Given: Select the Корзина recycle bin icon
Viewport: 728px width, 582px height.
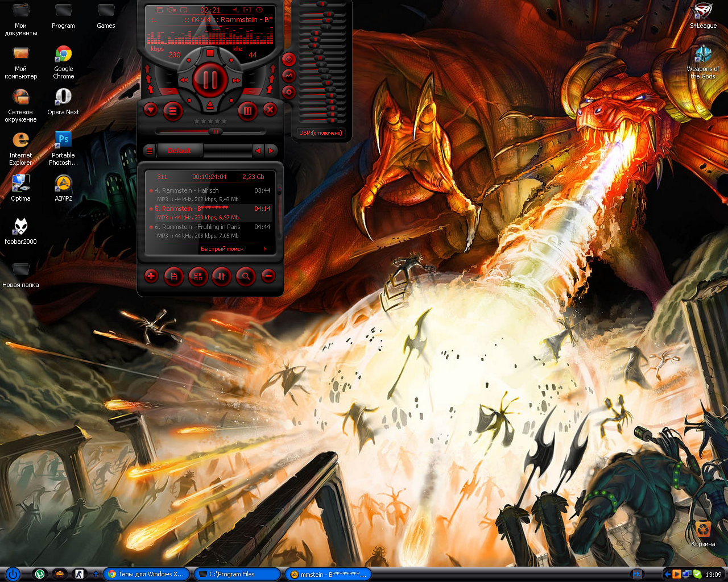Looking at the screenshot, I should 703,534.
